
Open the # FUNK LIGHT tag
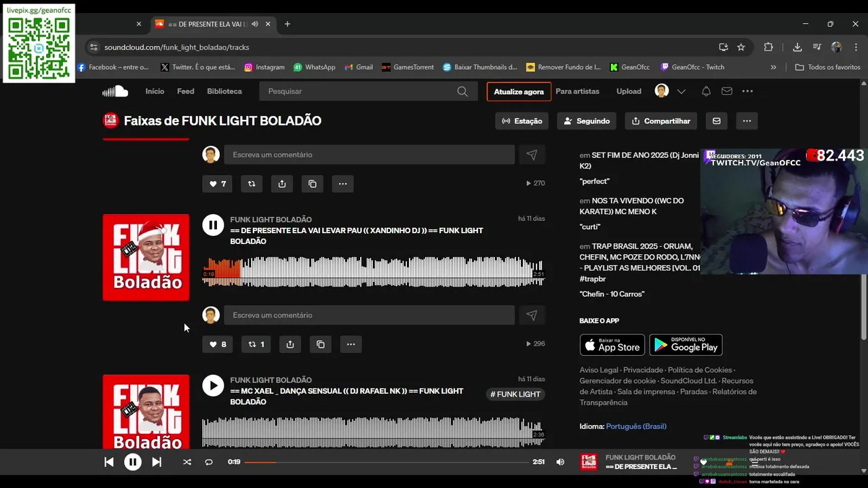point(515,394)
